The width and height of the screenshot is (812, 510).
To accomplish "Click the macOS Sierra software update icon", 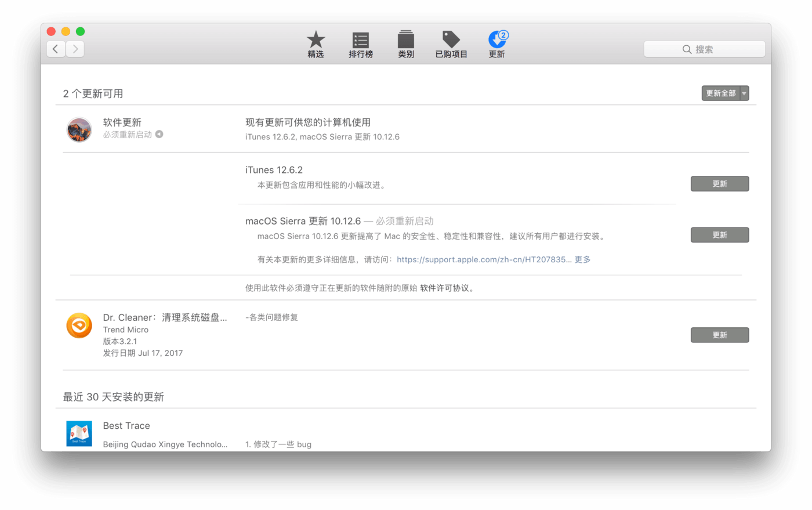I will (x=79, y=129).
